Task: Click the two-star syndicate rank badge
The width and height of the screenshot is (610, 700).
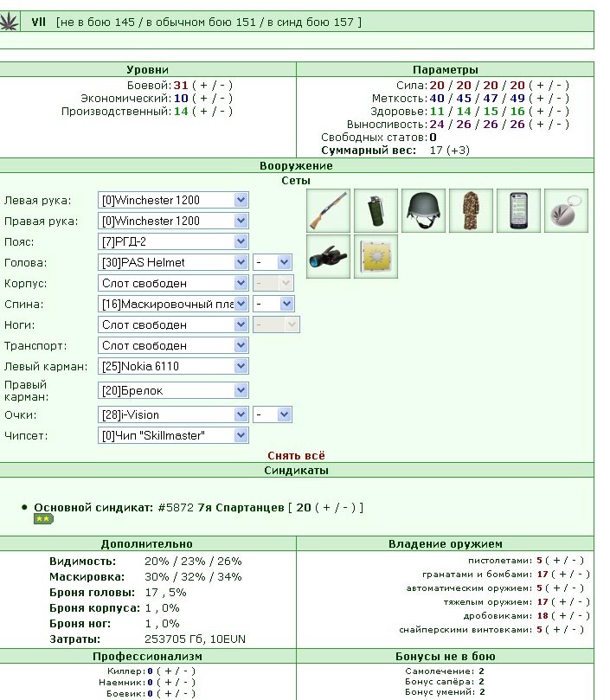Action: pos(43,519)
